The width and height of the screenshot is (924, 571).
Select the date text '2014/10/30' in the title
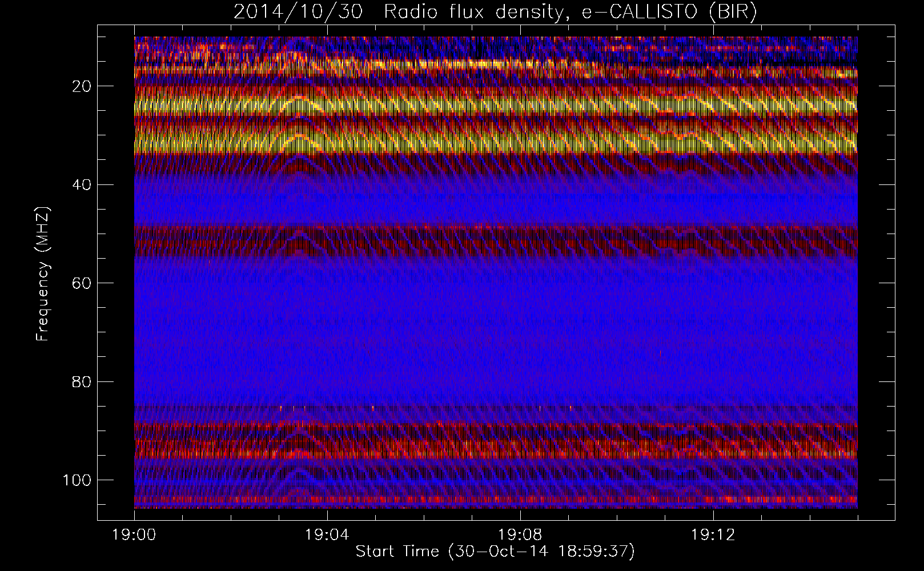(x=298, y=12)
